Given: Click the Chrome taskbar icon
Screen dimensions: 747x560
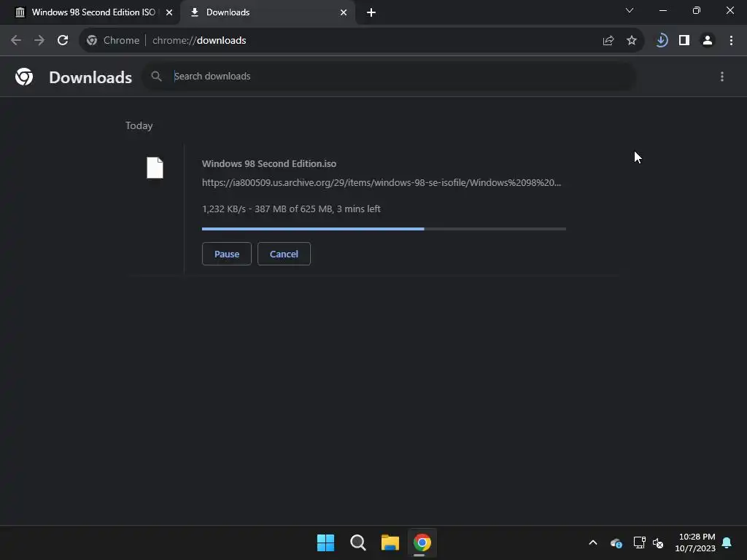Looking at the screenshot, I should 422,542.
